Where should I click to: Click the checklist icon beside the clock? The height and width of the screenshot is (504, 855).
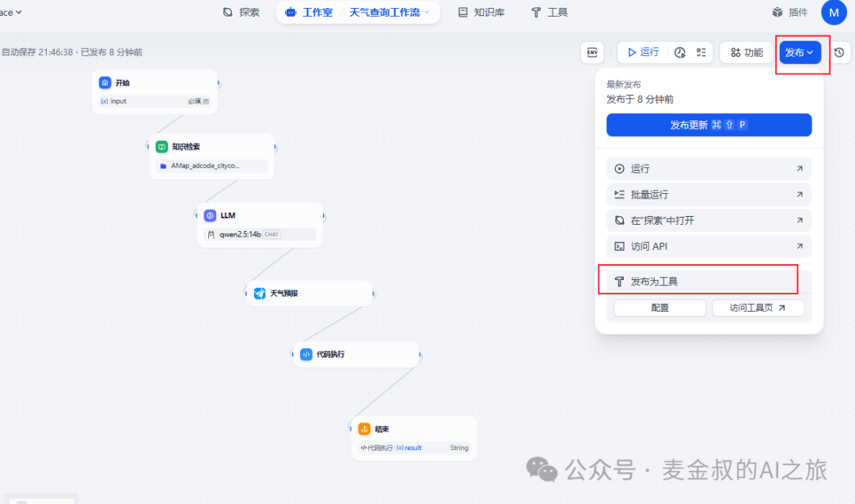pyautogui.click(x=700, y=51)
